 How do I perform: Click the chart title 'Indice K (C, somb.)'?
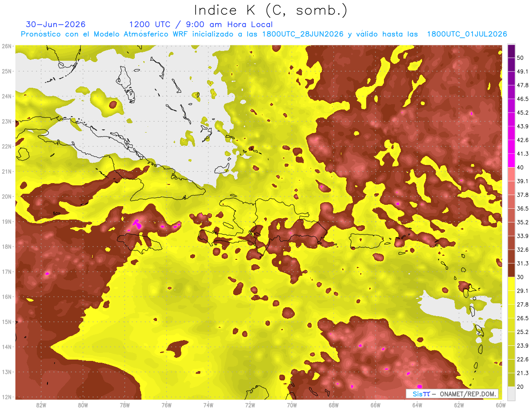271,10
